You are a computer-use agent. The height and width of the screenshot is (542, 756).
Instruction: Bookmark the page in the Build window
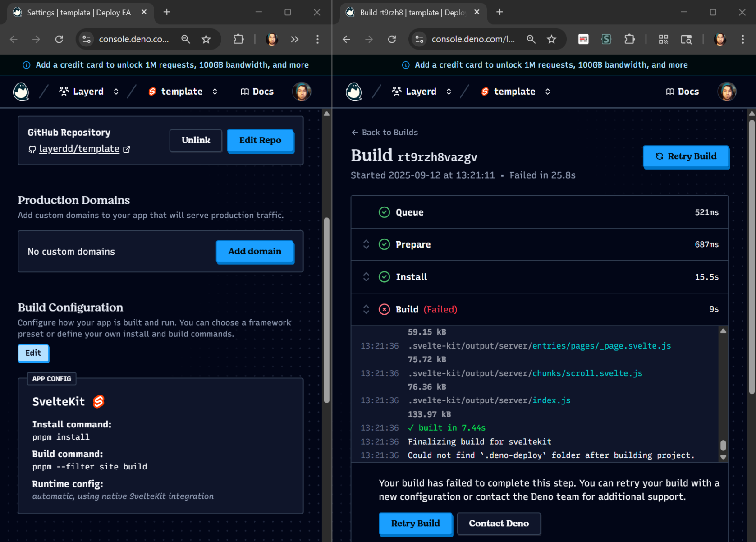pyautogui.click(x=551, y=39)
